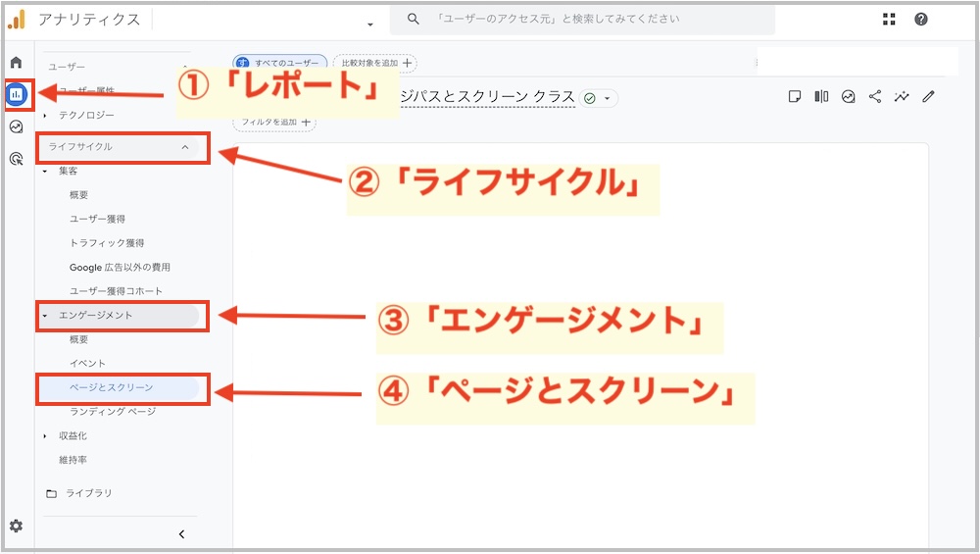Open 概要 under 集客
Screen dimensions: 980x554
tap(78, 195)
